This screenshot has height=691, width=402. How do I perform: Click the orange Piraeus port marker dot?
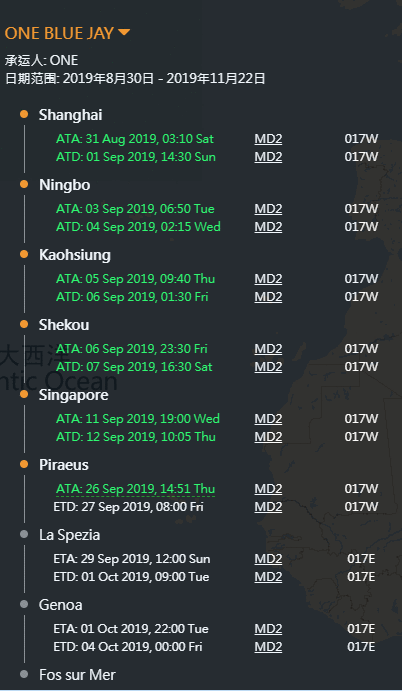pos(24,464)
